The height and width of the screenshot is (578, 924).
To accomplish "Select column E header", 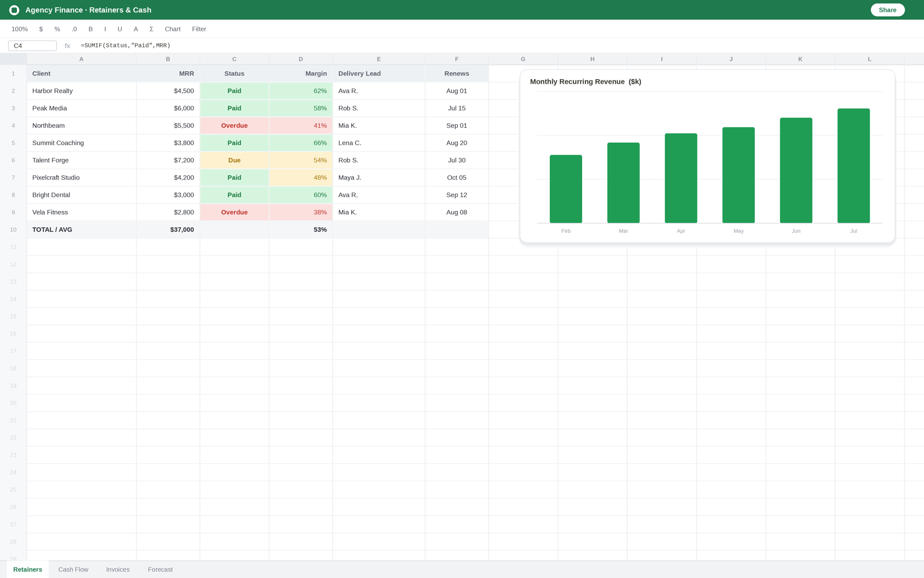I will pos(379,59).
